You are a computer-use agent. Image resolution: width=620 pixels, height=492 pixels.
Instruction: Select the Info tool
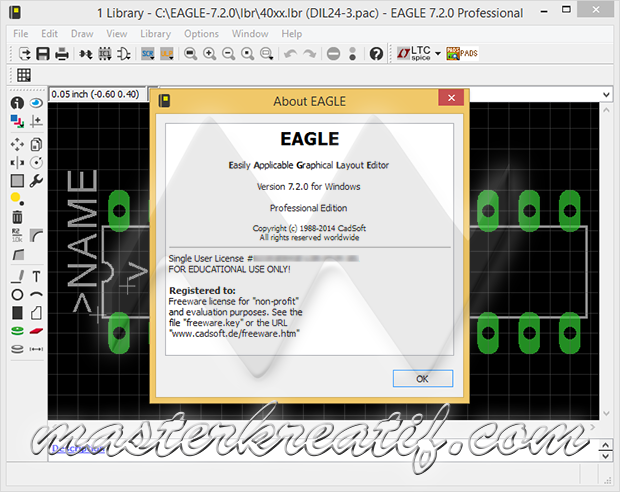click(x=17, y=103)
